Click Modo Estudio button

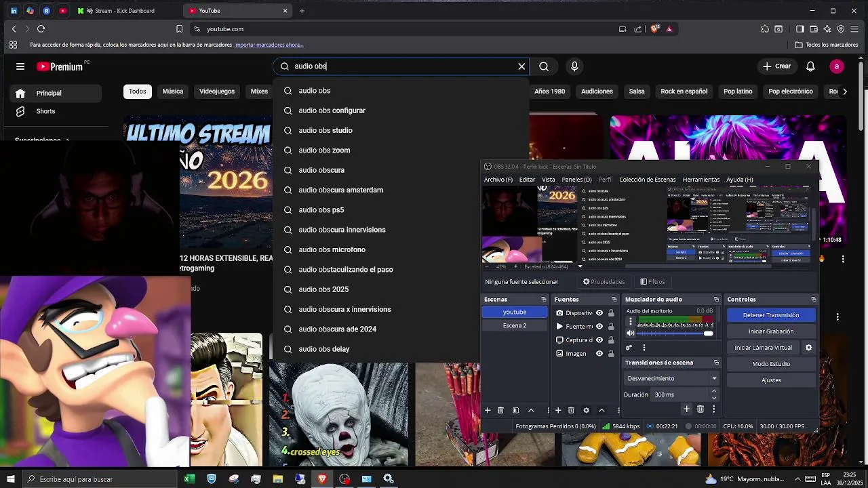coord(771,364)
